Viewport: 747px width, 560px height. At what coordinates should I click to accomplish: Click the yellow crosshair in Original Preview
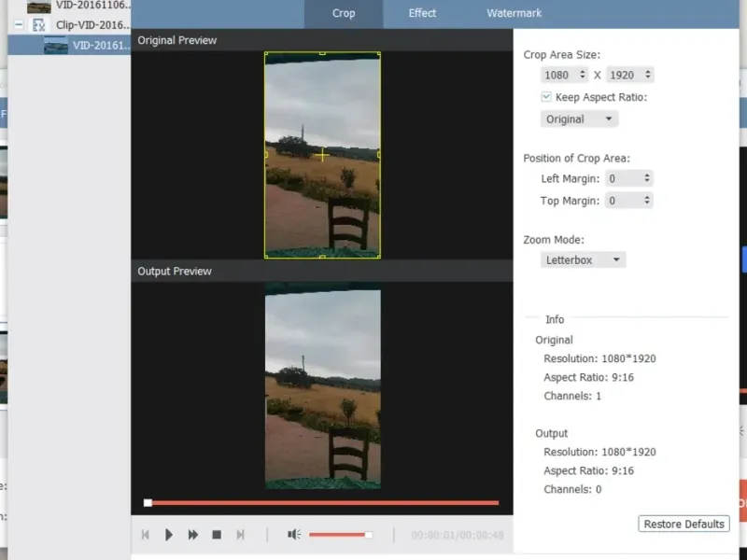coord(322,155)
